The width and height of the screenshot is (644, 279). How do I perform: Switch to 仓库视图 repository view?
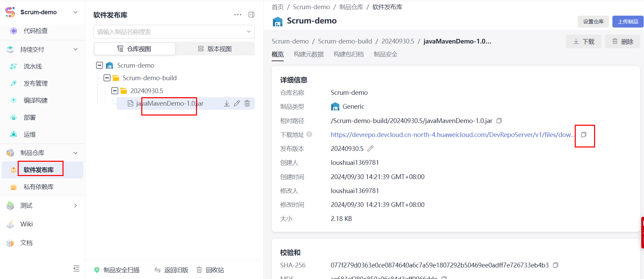tap(135, 49)
